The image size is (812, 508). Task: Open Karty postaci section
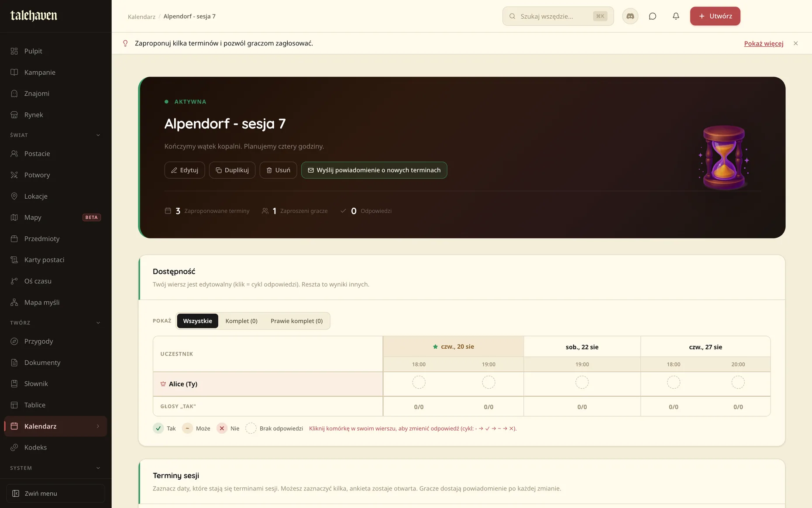pyautogui.click(x=55, y=260)
